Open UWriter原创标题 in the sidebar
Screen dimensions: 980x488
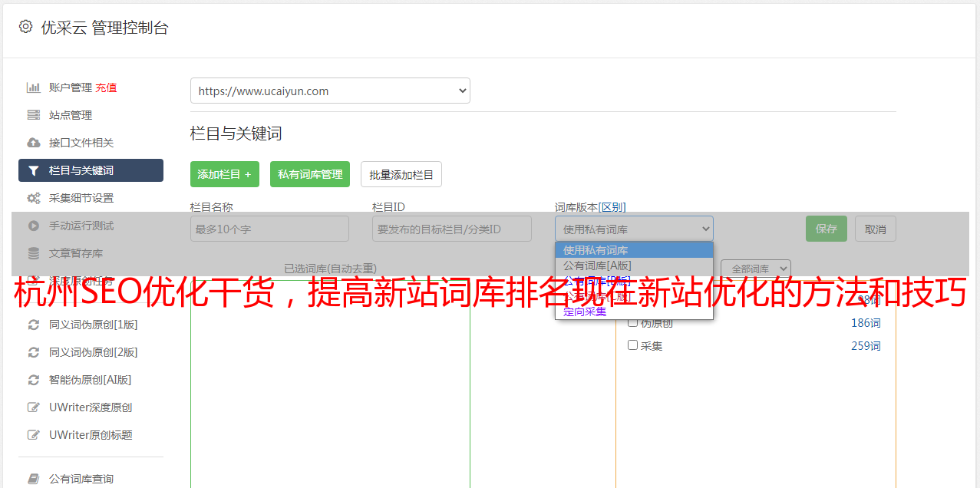[91, 435]
